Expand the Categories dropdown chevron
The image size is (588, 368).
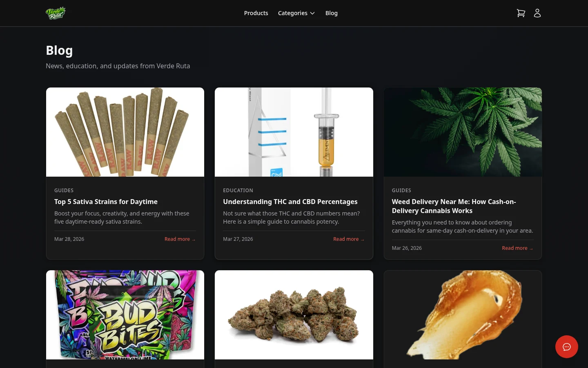312,13
